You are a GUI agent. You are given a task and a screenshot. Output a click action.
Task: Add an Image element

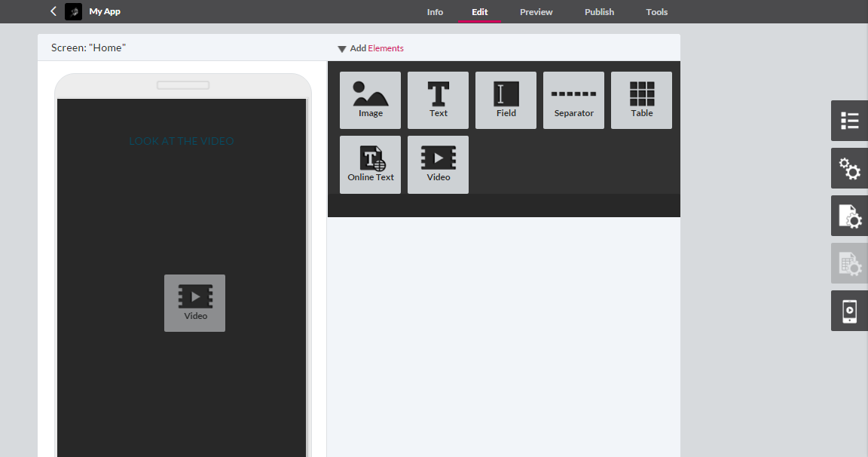[371, 100]
